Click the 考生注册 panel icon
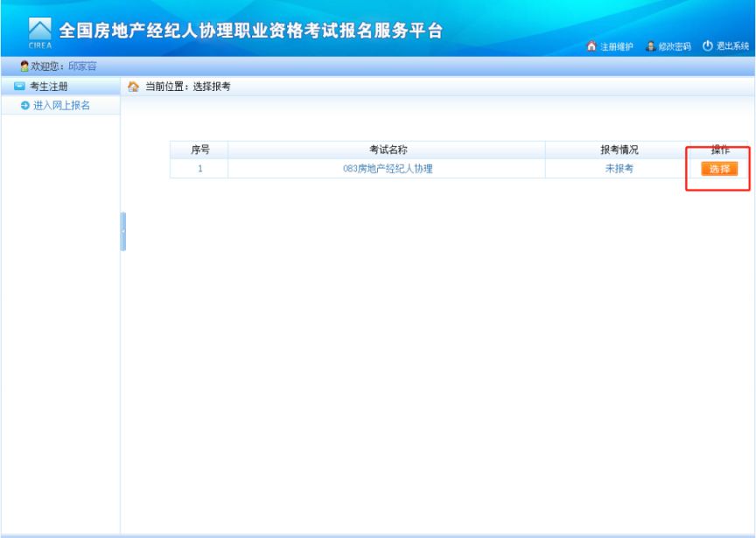This screenshot has height=538, width=756. [19, 87]
